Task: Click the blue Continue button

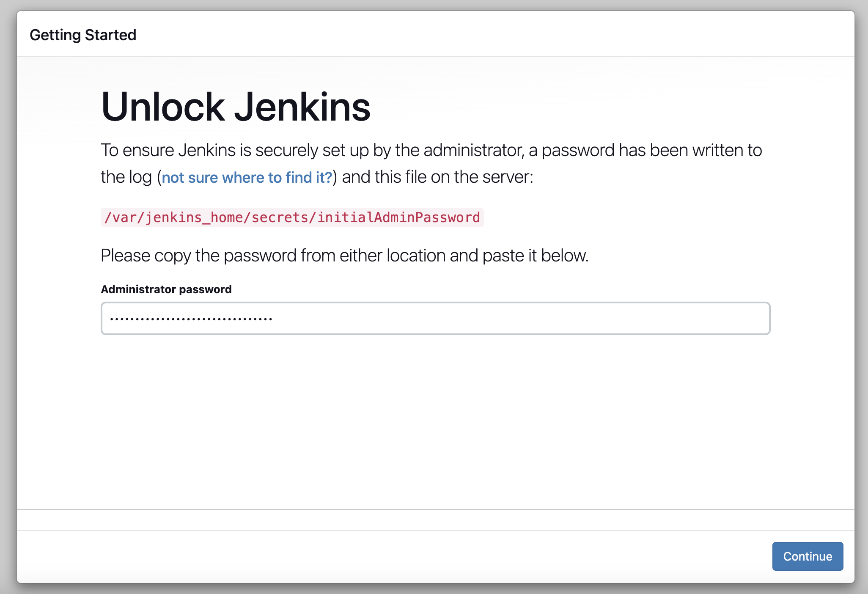Action: [808, 556]
